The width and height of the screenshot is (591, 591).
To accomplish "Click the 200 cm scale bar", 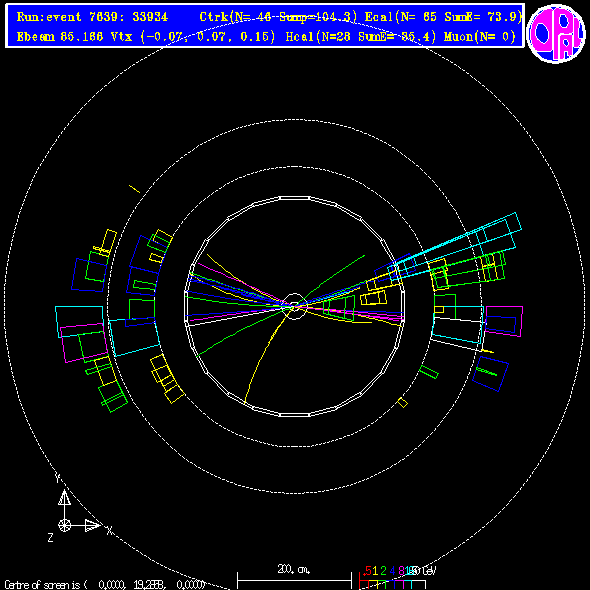I will pyautogui.click(x=294, y=580).
